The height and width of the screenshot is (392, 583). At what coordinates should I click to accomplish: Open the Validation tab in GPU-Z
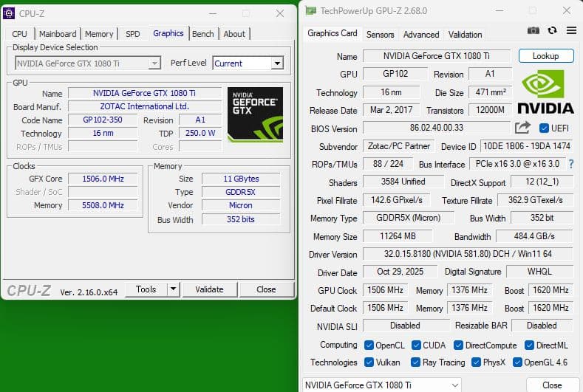click(465, 35)
